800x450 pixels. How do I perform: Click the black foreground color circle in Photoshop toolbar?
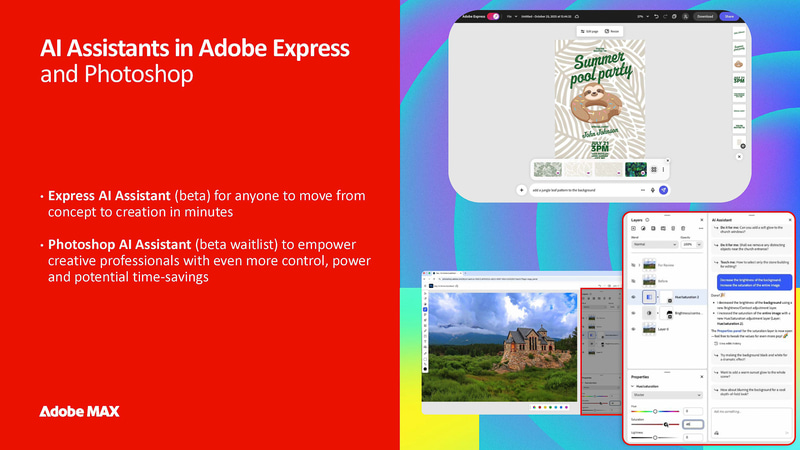tap(425, 369)
